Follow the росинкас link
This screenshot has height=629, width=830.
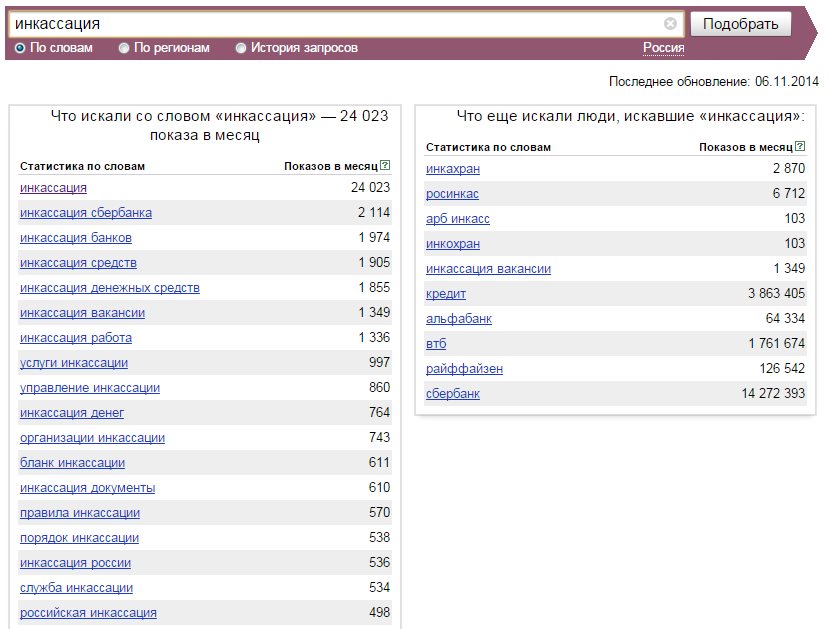[x=452, y=194]
